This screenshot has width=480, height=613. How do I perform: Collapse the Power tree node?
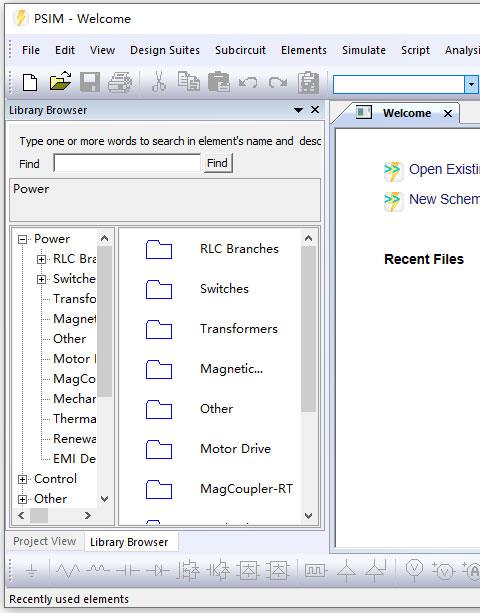click(x=23, y=239)
